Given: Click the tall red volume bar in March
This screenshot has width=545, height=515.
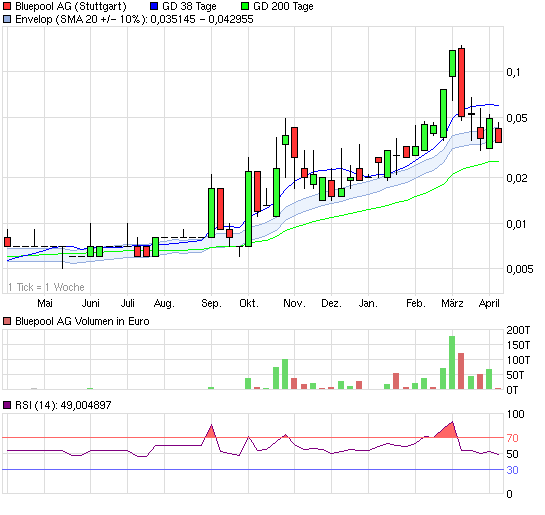Looking at the screenshot, I should (x=461, y=371).
